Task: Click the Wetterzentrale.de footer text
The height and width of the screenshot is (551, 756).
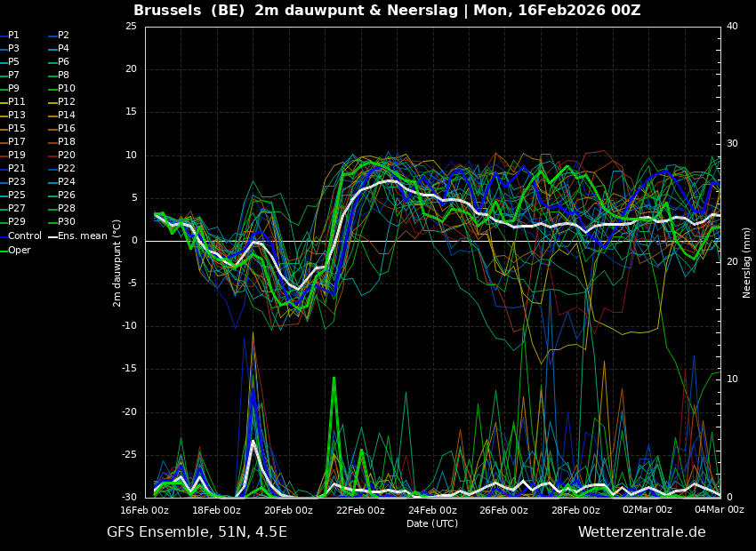Action: pyautogui.click(x=641, y=532)
